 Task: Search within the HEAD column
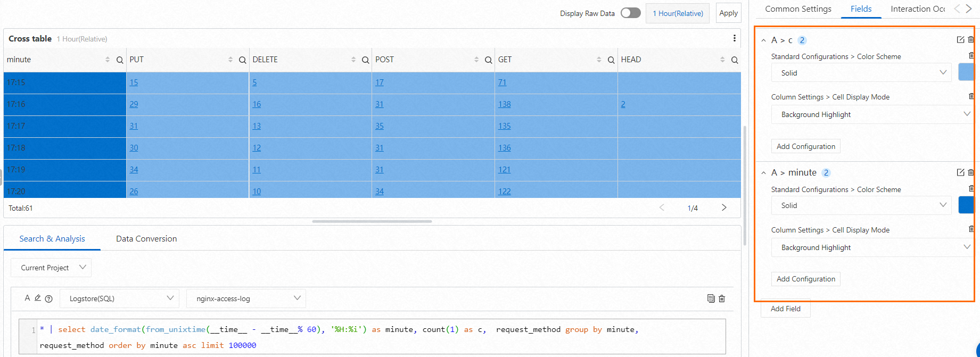pos(735,60)
